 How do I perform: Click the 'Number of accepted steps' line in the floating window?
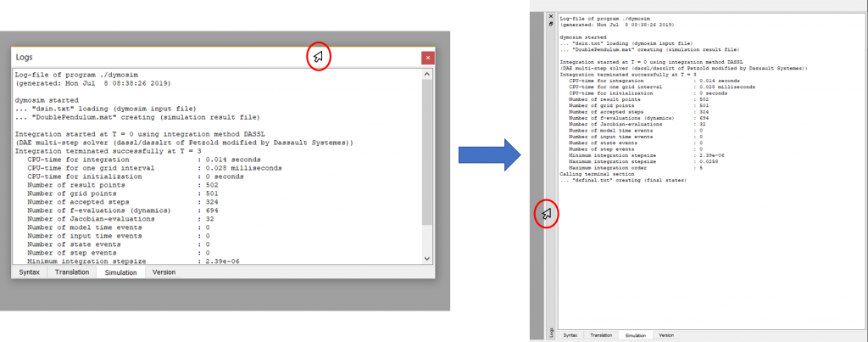pyautogui.click(x=123, y=202)
